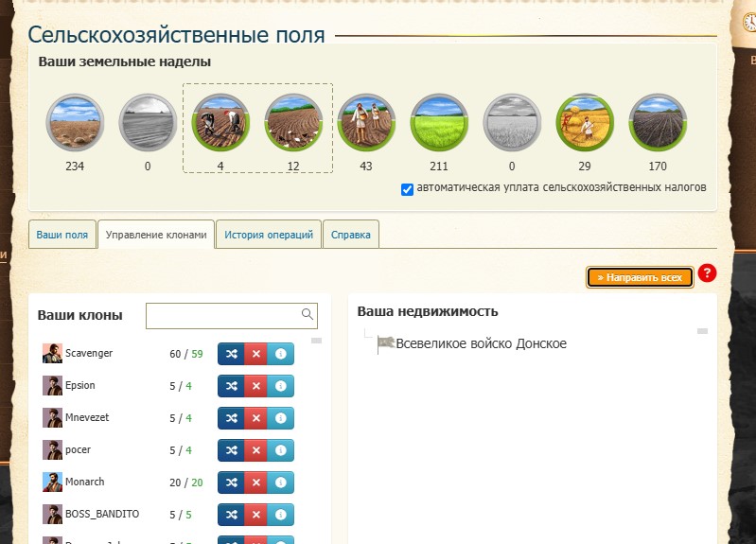Switch to the Ваши поля tab
The width and height of the screenshot is (756, 544).
(62, 235)
